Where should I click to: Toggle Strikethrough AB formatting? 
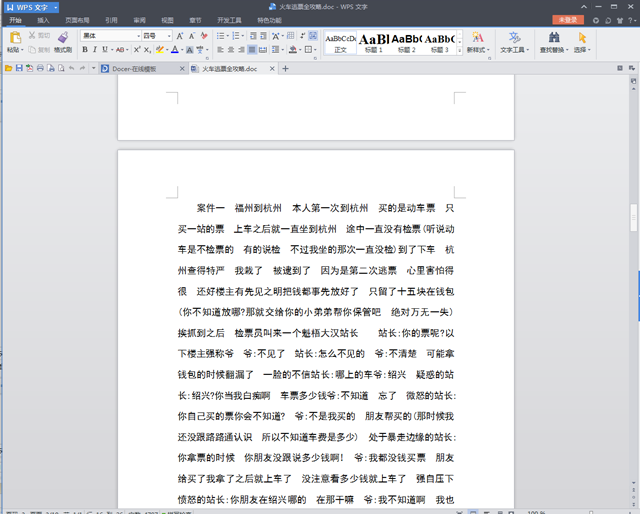point(120,49)
